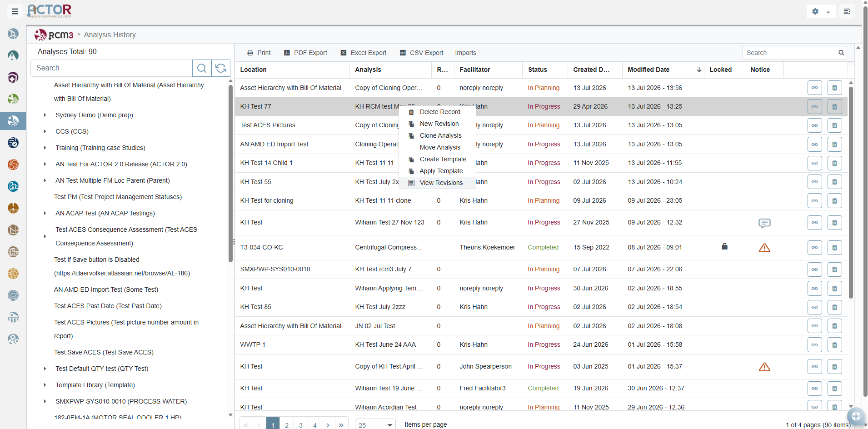The width and height of the screenshot is (868, 429).
Task: Open the settings gear dropdown
Action: pos(821,11)
